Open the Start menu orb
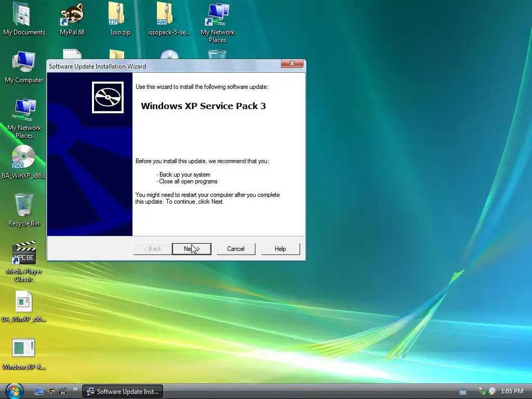The image size is (532, 399). pyautogui.click(x=14, y=391)
